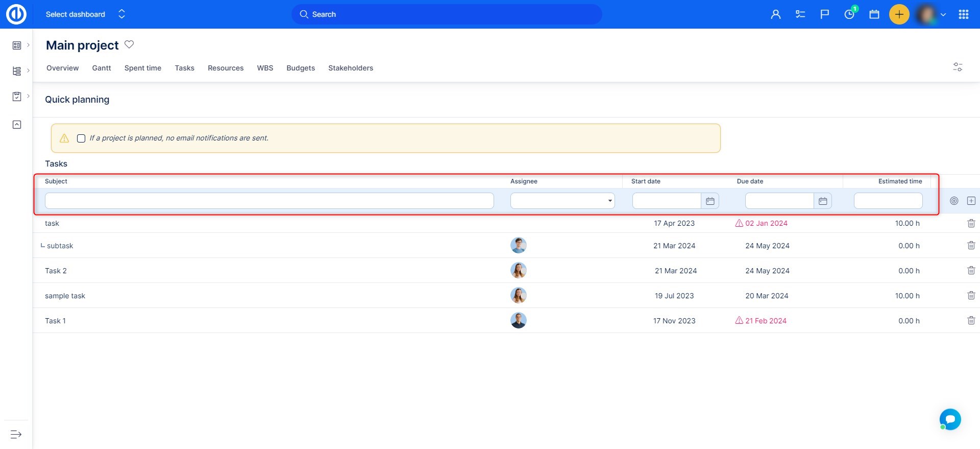Open project settings sliders icon
This screenshot has height=449, width=980.
pos(958,67)
